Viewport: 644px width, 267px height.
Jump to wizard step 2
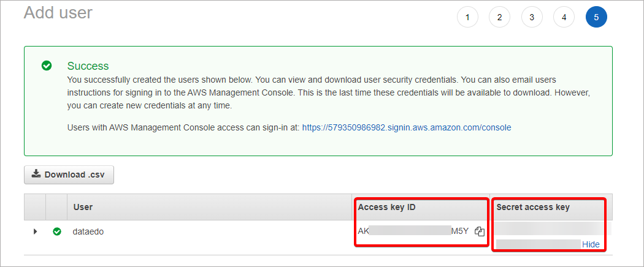[499, 17]
